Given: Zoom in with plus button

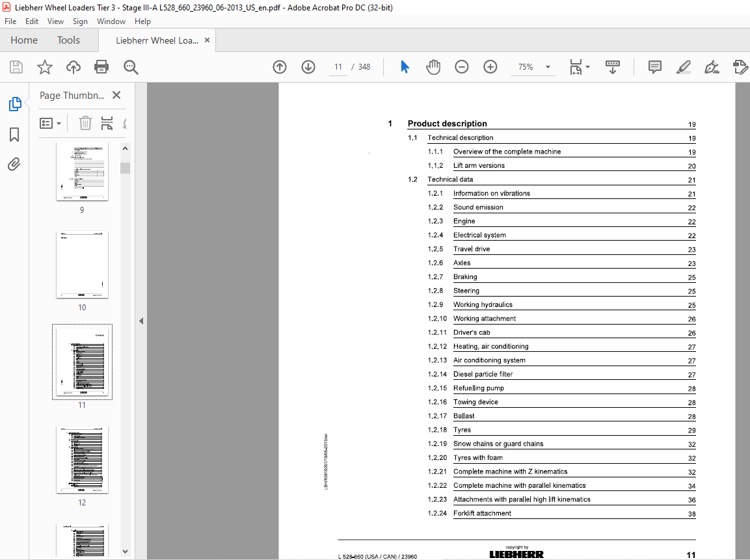Looking at the screenshot, I should [x=490, y=67].
